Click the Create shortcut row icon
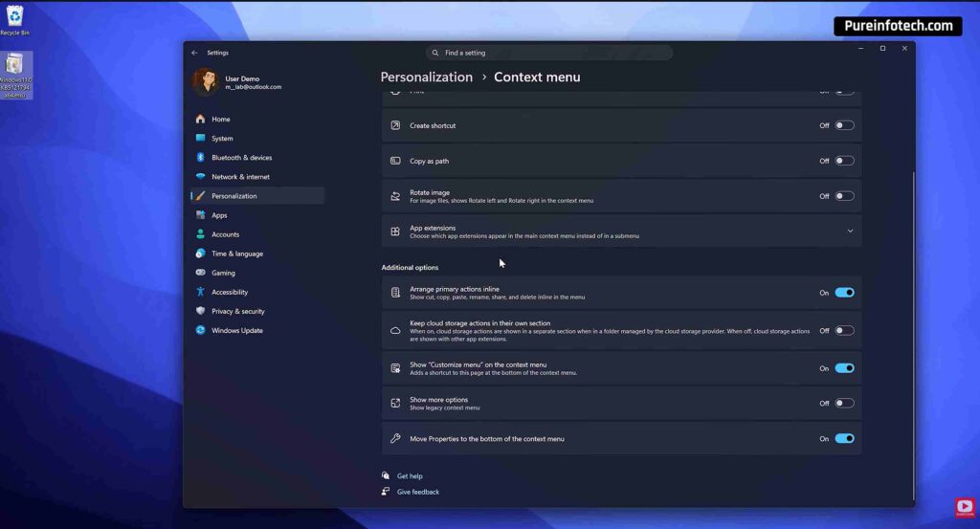 (x=395, y=125)
